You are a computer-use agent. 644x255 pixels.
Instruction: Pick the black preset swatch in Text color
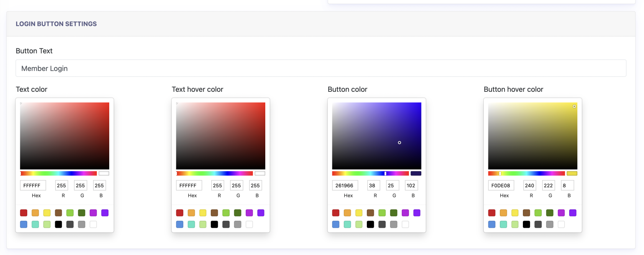tap(58, 224)
